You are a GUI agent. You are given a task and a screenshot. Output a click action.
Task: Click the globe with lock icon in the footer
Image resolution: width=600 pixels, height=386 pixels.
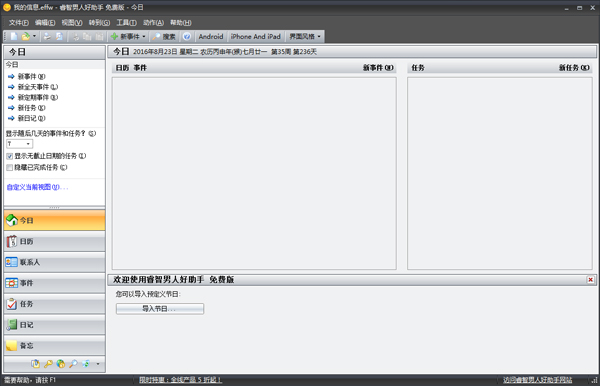tap(60, 364)
